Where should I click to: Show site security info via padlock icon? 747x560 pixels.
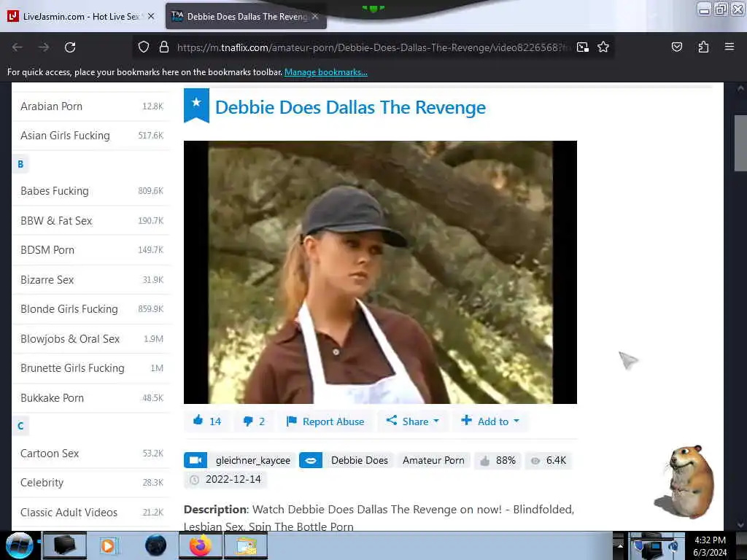tap(164, 47)
